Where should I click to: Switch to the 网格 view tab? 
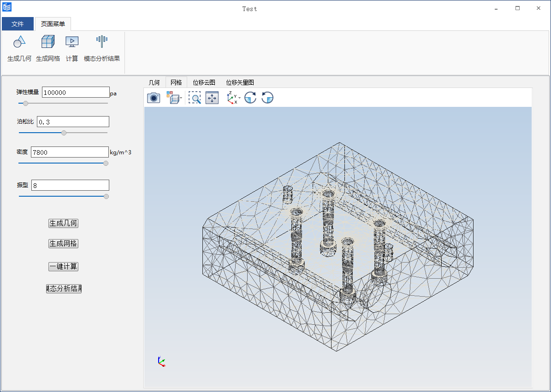pyautogui.click(x=176, y=82)
